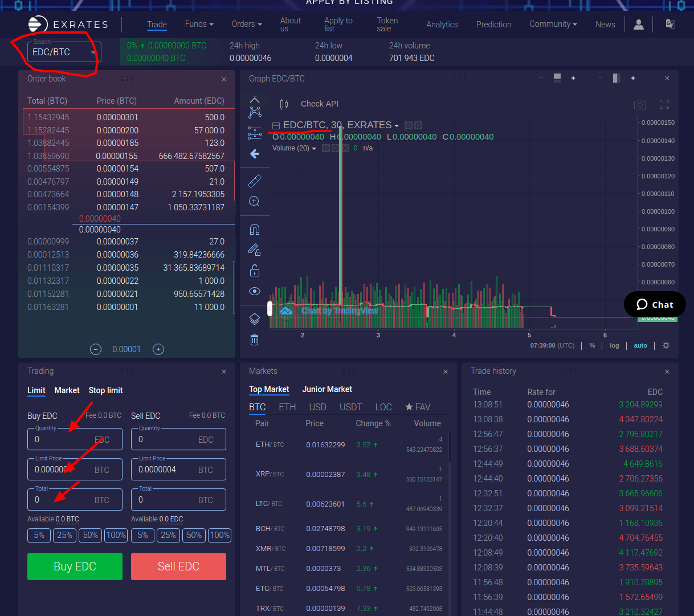Select the Junior Market tab
Viewport: 694px width, 616px height.
point(327,389)
